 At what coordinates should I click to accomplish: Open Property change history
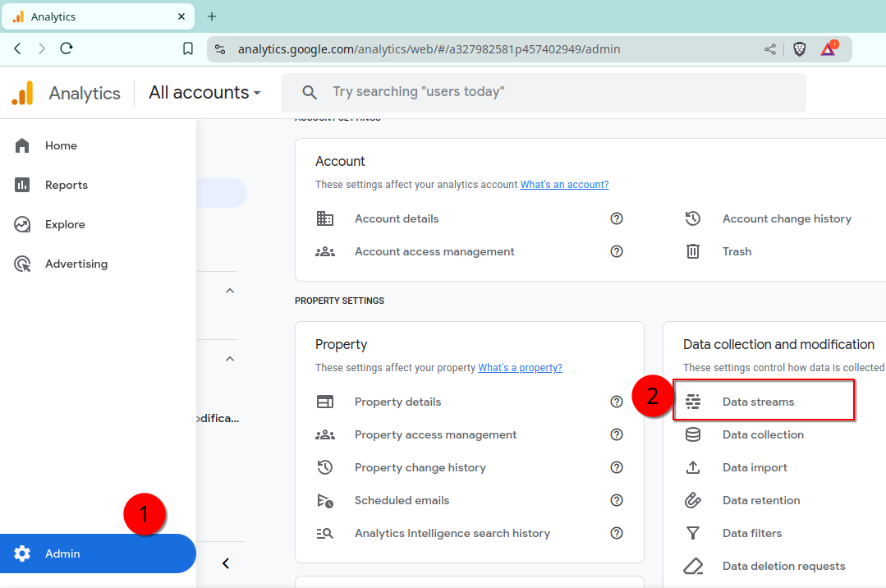pos(420,467)
